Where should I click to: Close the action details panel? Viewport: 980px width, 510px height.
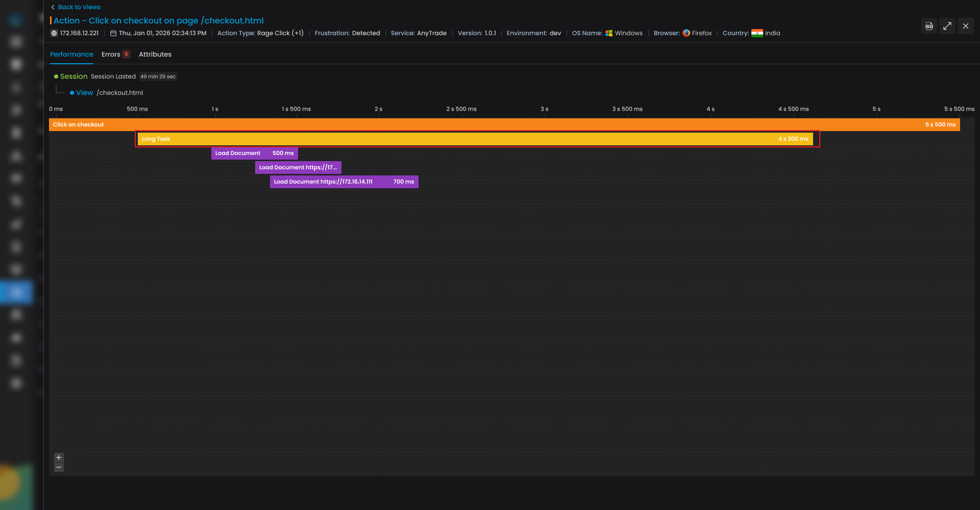coord(966,26)
